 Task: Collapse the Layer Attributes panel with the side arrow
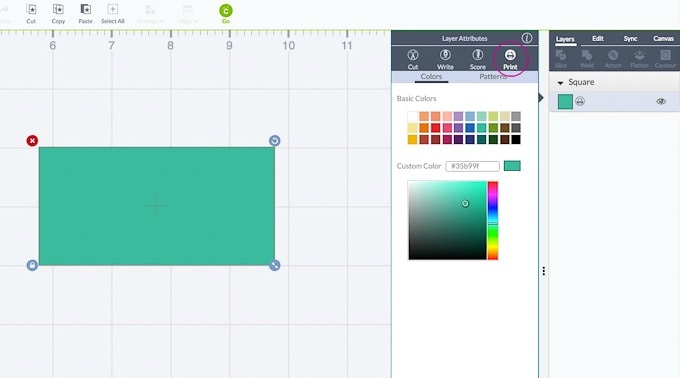pos(541,98)
